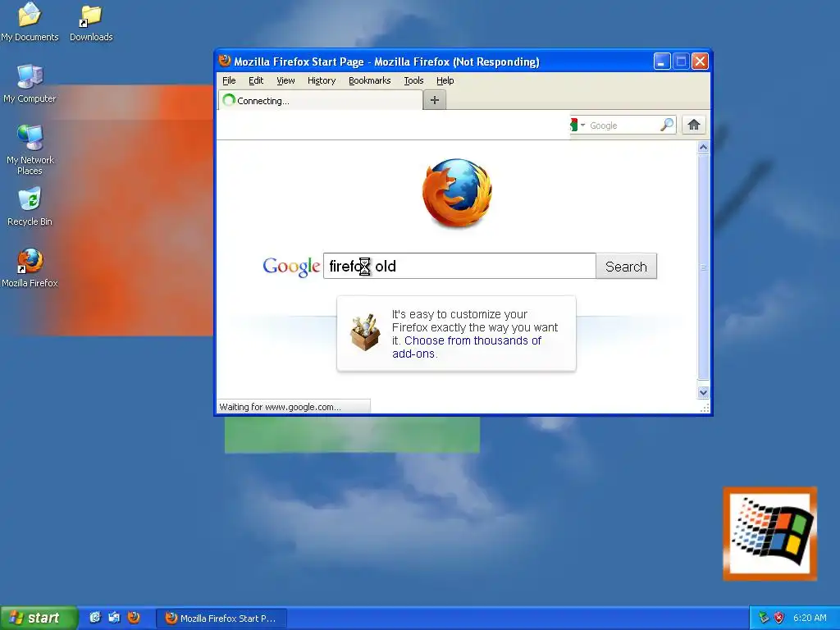Open the My Documents desktop icon
Viewport: 840px width, 630px height.
click(30, 21)
